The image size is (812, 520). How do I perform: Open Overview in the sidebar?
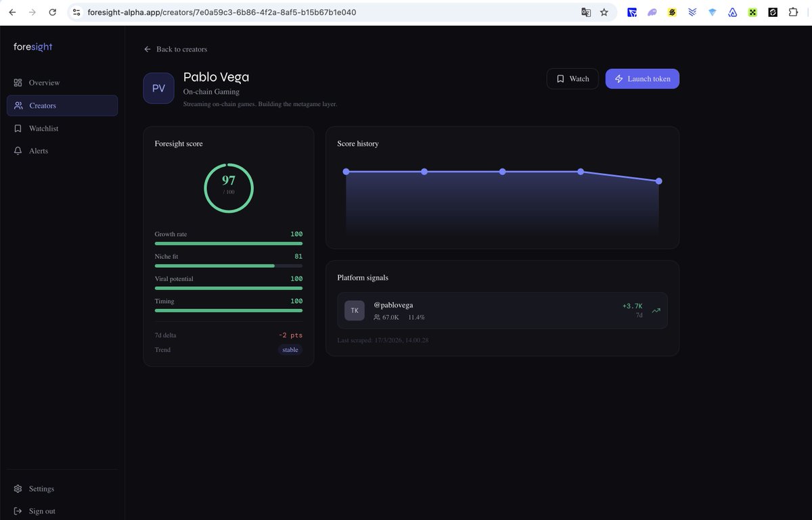(62, 82)
